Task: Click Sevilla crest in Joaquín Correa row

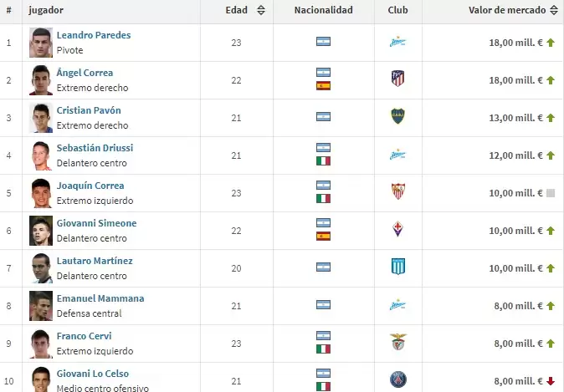Action: (398, 192)
